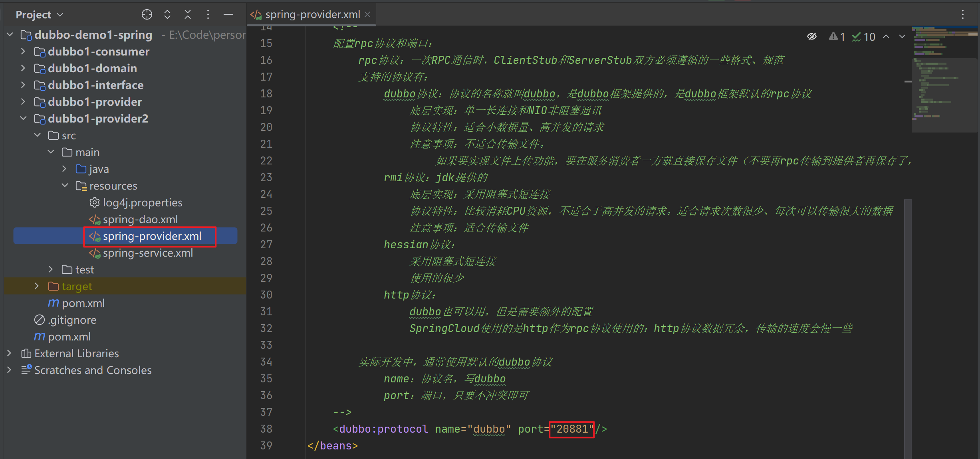Image resolution: width=980 pixels, height=459 pixels.
Task: Select the dubbo1-domain module
Action: coord(92,68)
